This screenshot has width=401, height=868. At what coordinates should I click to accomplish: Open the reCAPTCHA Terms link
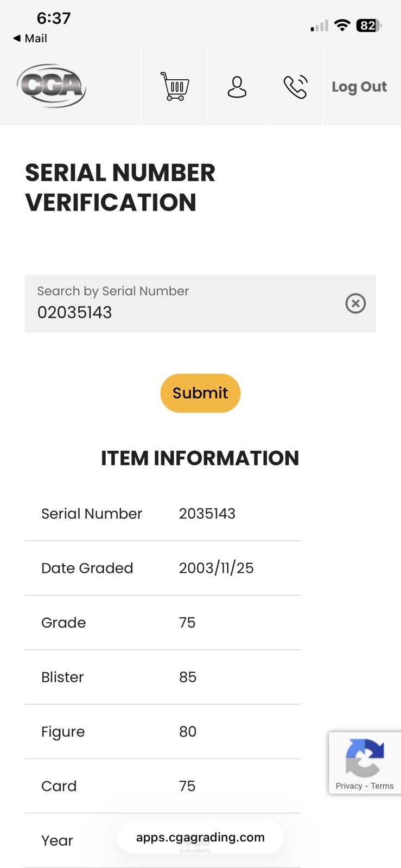pos(383,786)
